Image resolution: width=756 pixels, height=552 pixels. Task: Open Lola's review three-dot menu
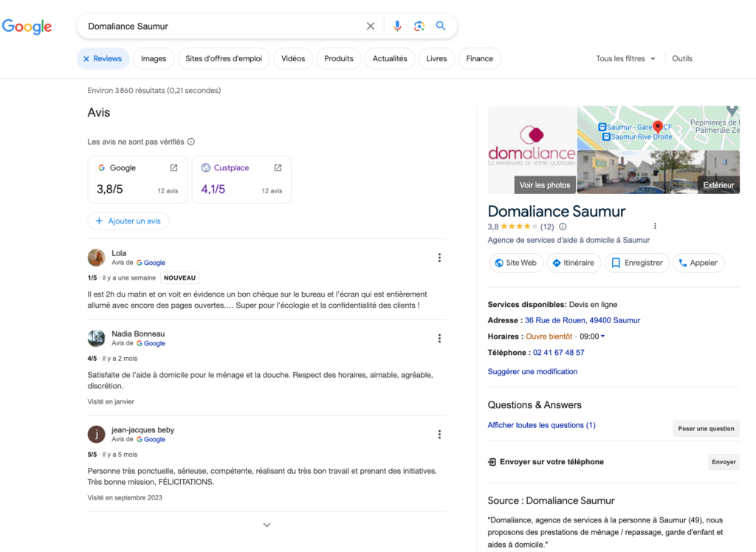(439, 258)
